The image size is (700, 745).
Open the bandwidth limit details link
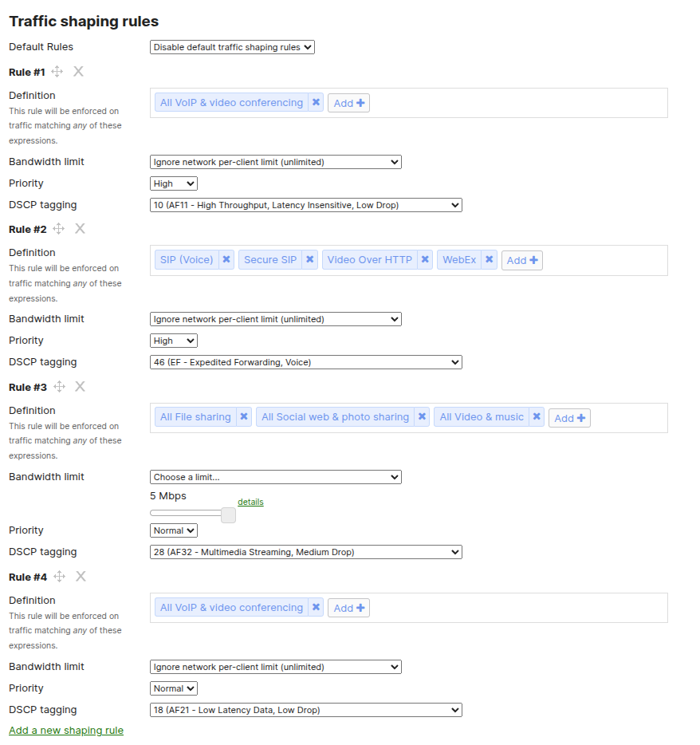(251, 503)
